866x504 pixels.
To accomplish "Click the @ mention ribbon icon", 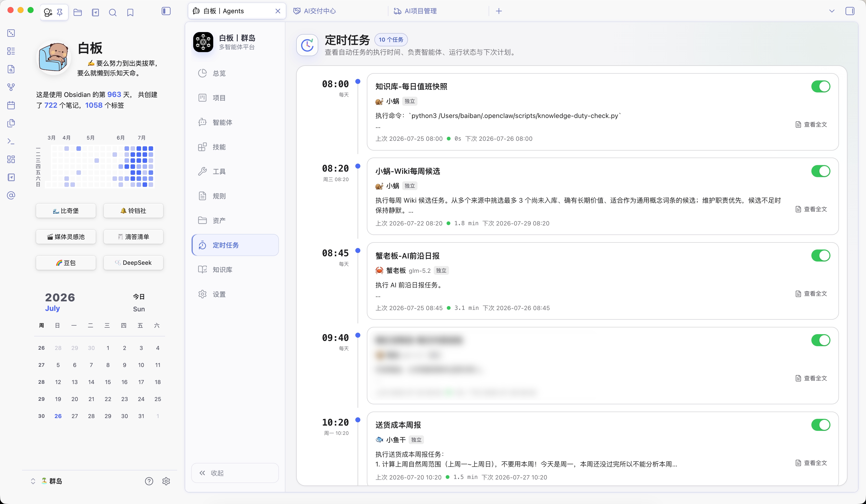I will pyautogui.click(x=11, y=195).
